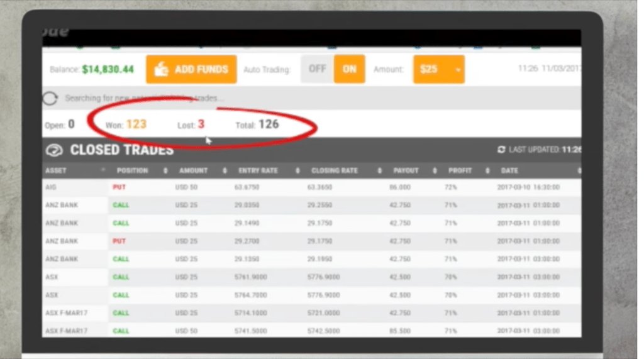The image size is (644, 359).
Task: Click PUT in the AIG row
Action: coord(119,187)
